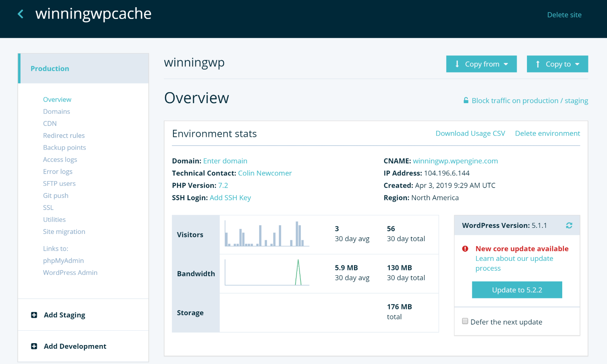Open winningwp.wpengine.com CNAME link
607x364 pixels.
click(455, 161)
